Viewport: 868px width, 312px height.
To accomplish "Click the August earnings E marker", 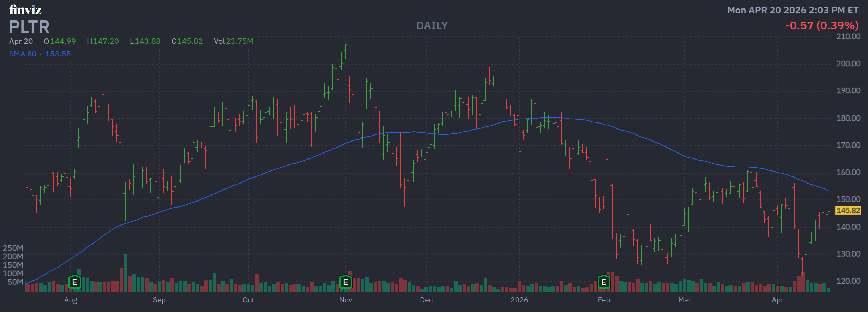I will tap(74, 282).
